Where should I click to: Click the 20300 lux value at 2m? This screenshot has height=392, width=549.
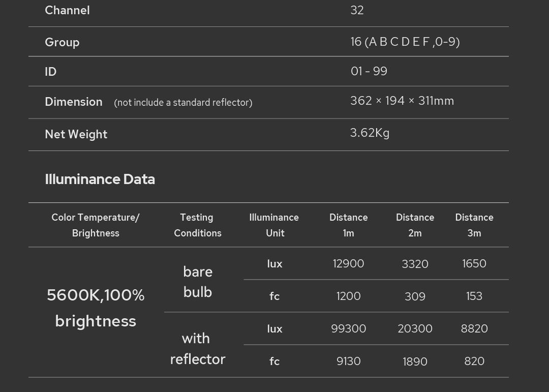point(415,328)
